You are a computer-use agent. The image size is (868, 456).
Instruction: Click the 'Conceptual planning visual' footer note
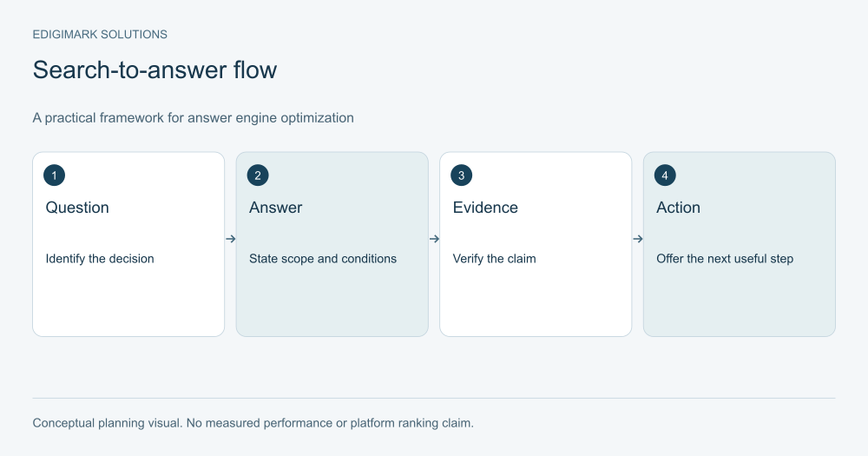[x=253, y=423]
